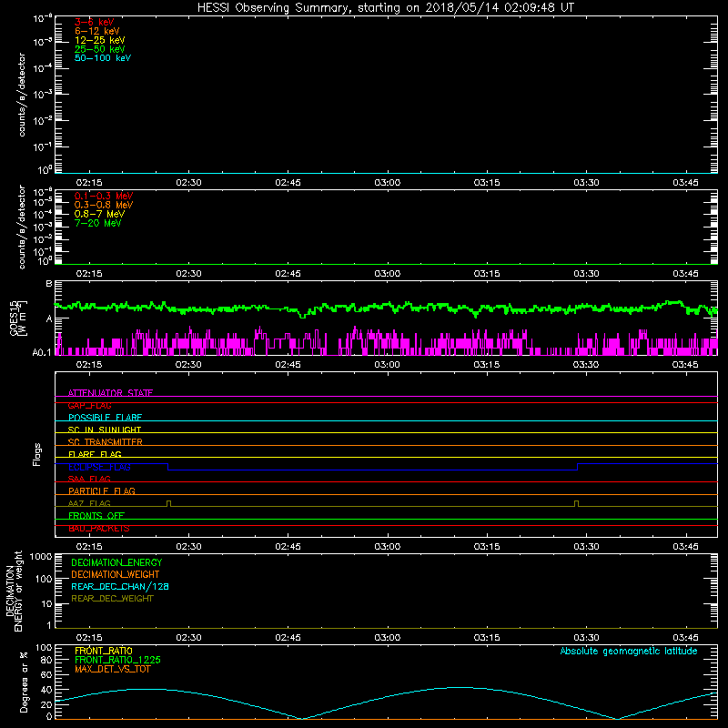Image resolution: width=728 pixels, height=728 pixels.
Task: Click the first AAZ_FLAG pulse marker
Action: point(168,503)
